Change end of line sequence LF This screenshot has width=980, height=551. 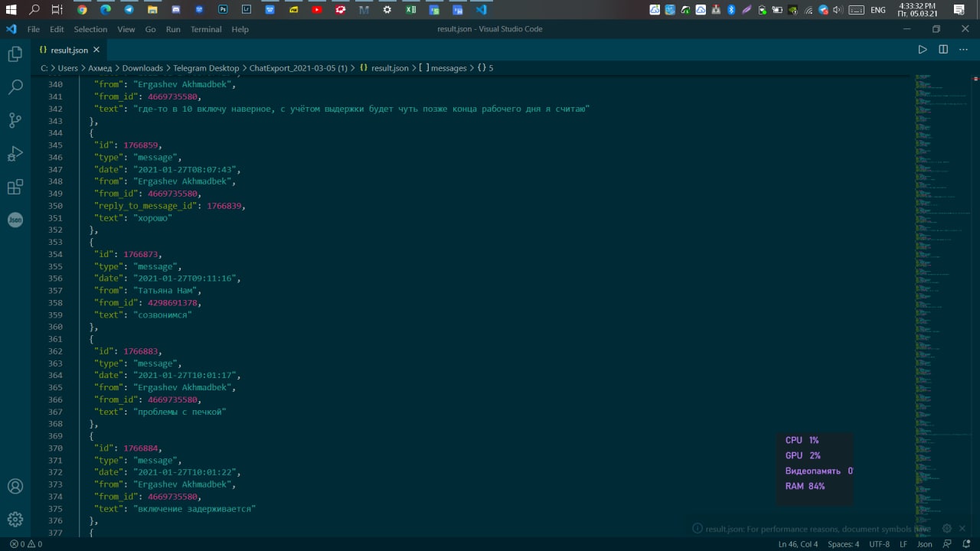(x=903, y=544)
